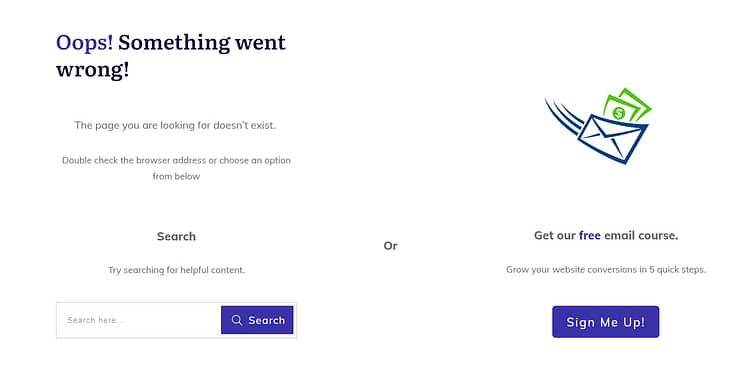Click the "Oops!" heading word
The width and height of the screenshot is (735, 378).
pos(84,43)
